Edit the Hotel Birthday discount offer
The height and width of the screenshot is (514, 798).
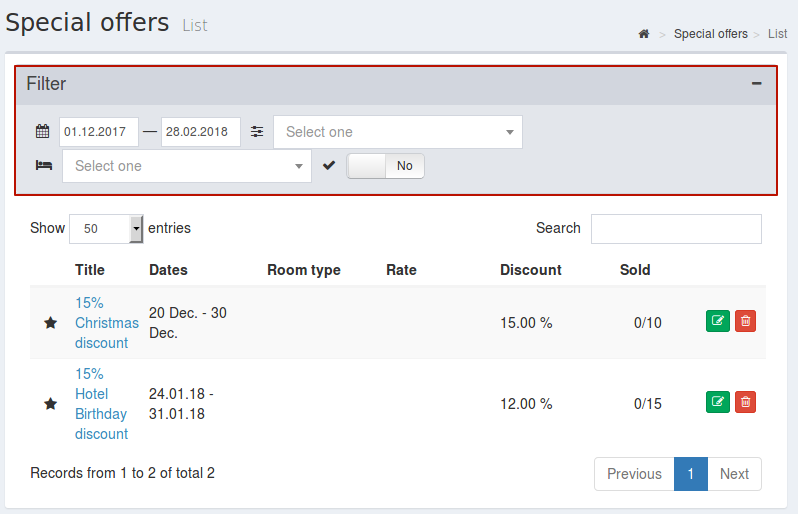tap(718, 402)
